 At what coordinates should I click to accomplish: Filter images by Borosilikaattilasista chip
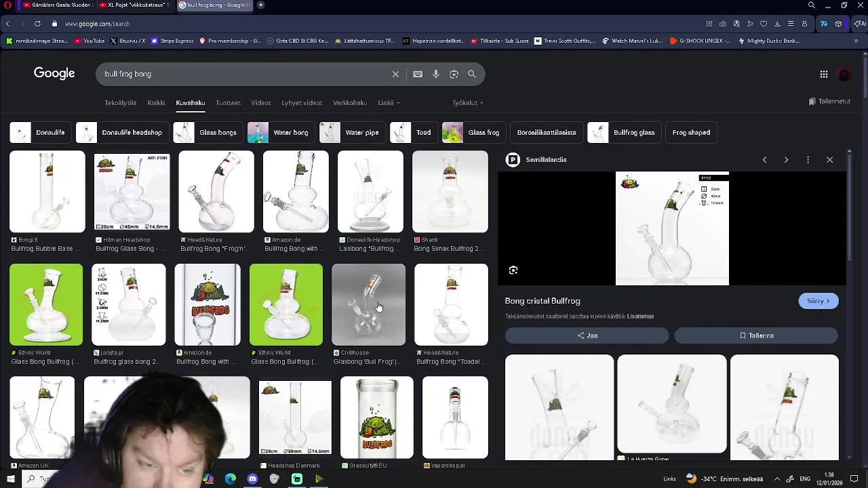pyautogui.click(x=546, y=133)
